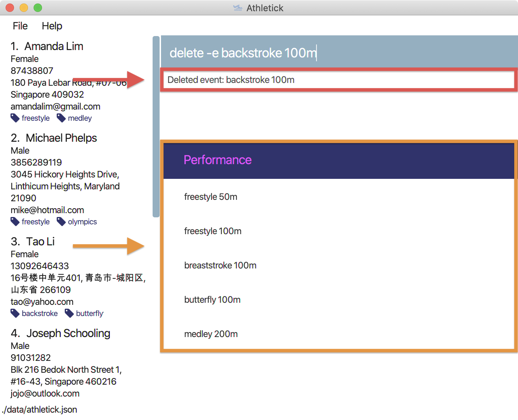This screenshot has height=420, width=518.
Task: Select the breaststroke 100m event
Action: (x=338, y=265)
